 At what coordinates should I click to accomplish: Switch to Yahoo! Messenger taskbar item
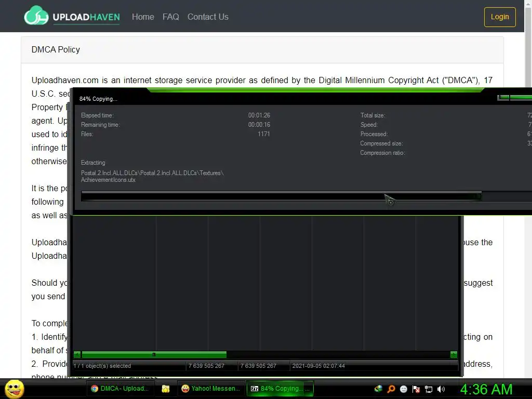point(211,389)
